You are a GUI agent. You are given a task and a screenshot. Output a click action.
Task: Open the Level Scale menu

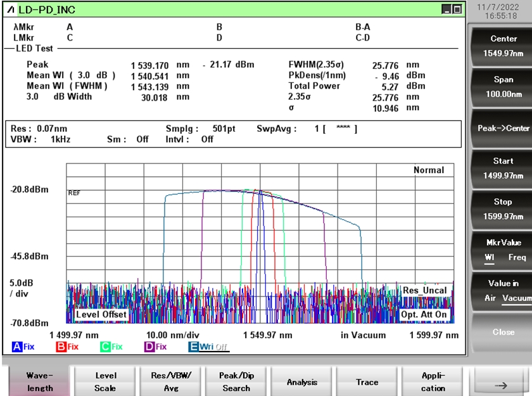click(105, 381)
